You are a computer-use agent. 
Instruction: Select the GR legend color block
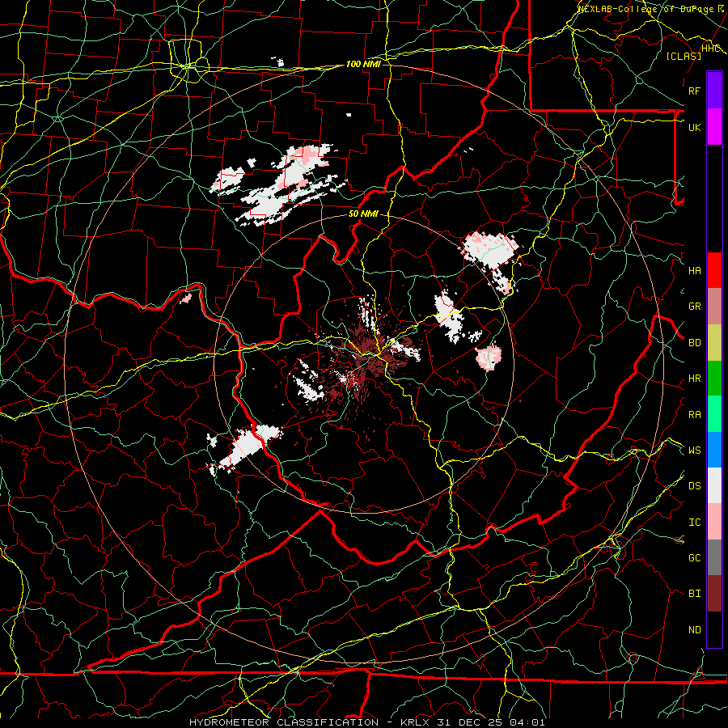(714, 306)
